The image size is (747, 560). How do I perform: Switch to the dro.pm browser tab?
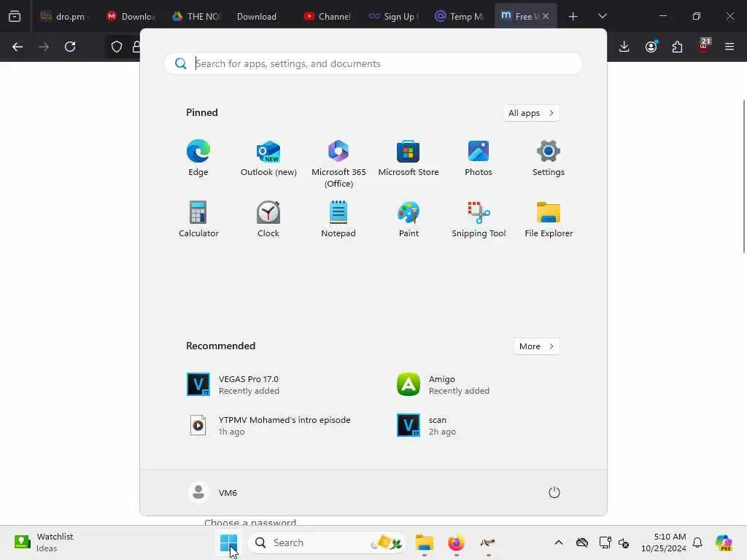[x=65, y=16]
